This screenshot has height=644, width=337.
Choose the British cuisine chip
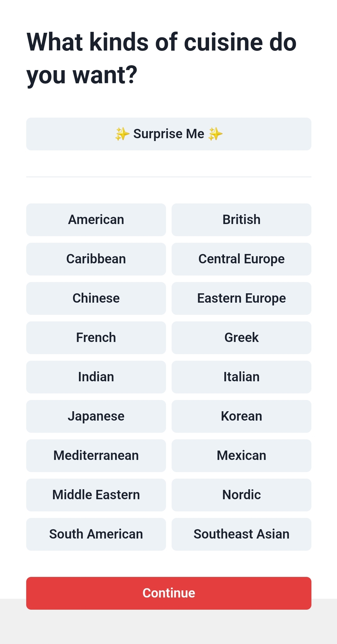click(242, 220)
